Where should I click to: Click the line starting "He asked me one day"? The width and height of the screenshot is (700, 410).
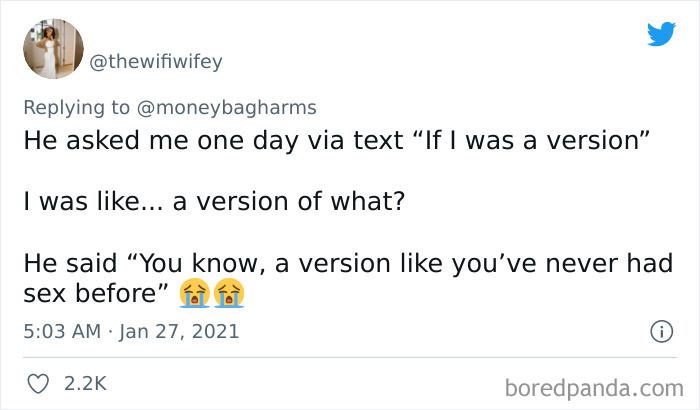tap(337, 139)
